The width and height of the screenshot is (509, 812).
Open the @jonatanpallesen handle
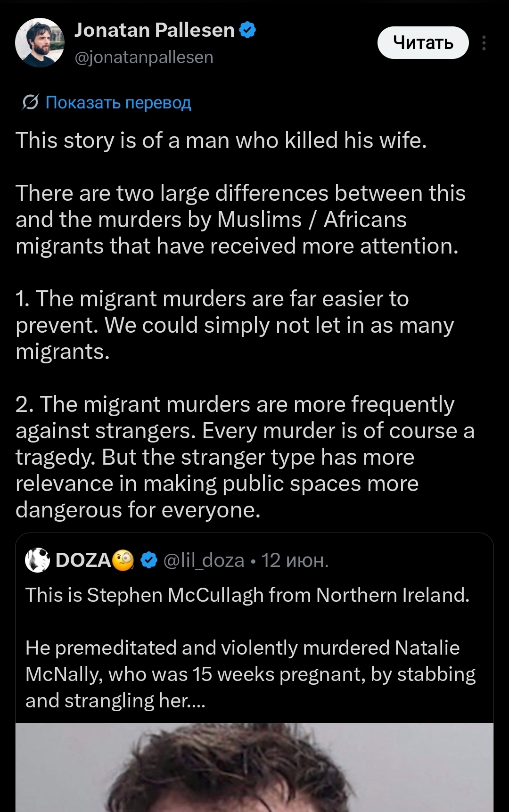tap(144, 57)
